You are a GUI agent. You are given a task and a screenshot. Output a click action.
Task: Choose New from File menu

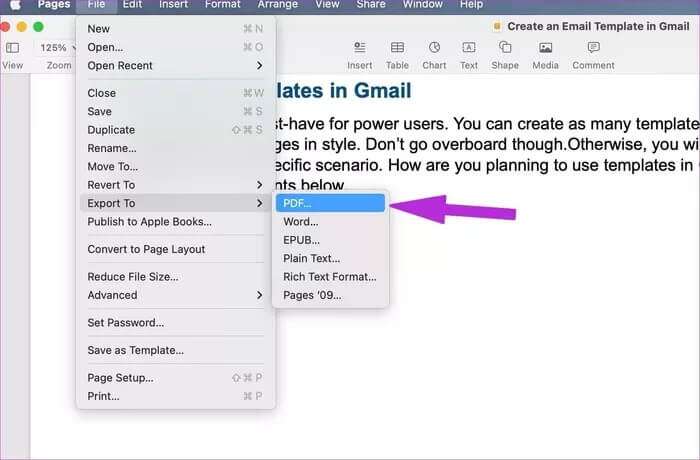(x=176, y=29)
